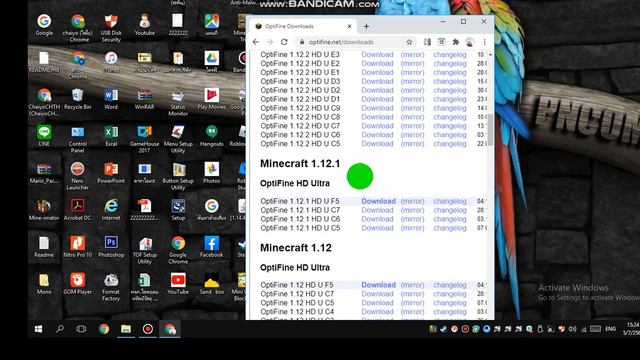Open Task View from the taskbar
640x360 pixels.
[81, 329]
